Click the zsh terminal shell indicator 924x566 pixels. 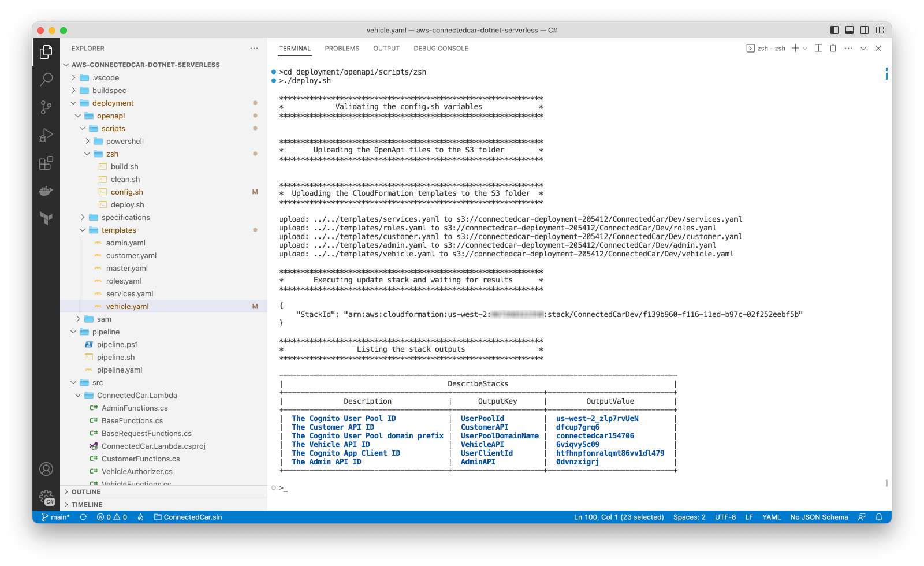point(766,49)
